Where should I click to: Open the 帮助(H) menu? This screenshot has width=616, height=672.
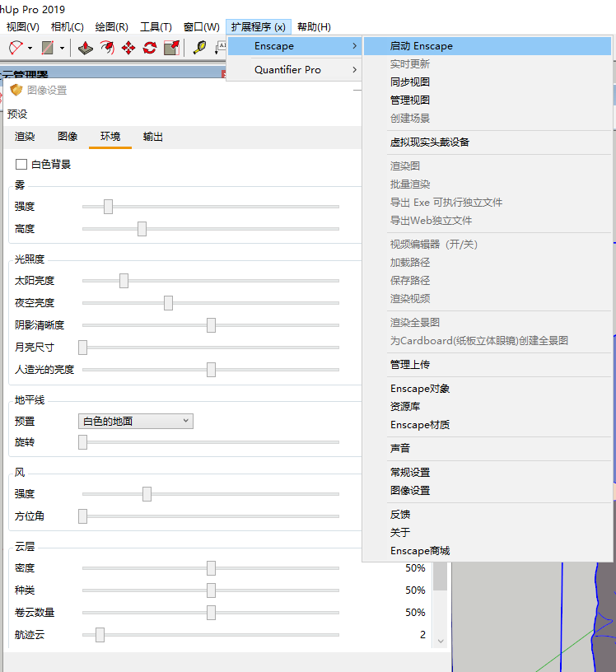coord(315,26)
